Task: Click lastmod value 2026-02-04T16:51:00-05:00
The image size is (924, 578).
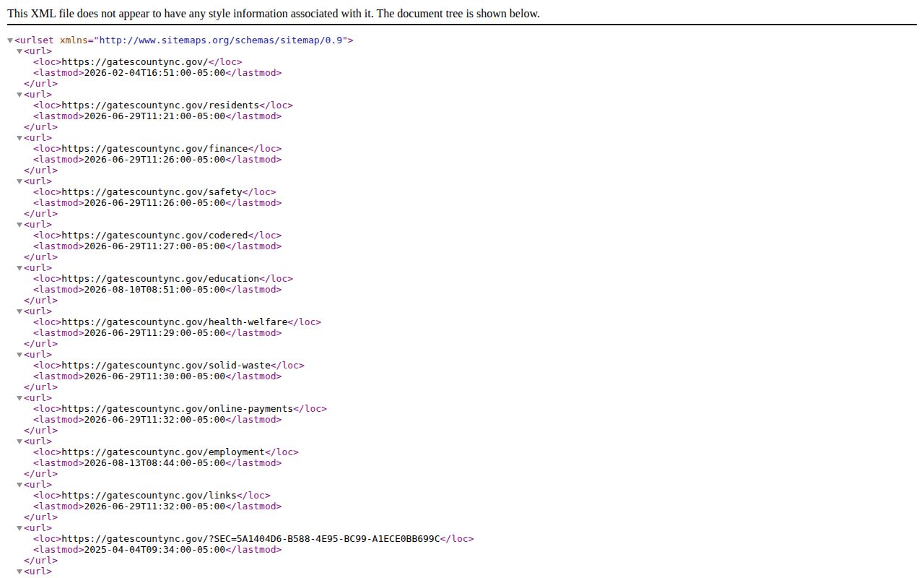Action: (x=154, y=73)
